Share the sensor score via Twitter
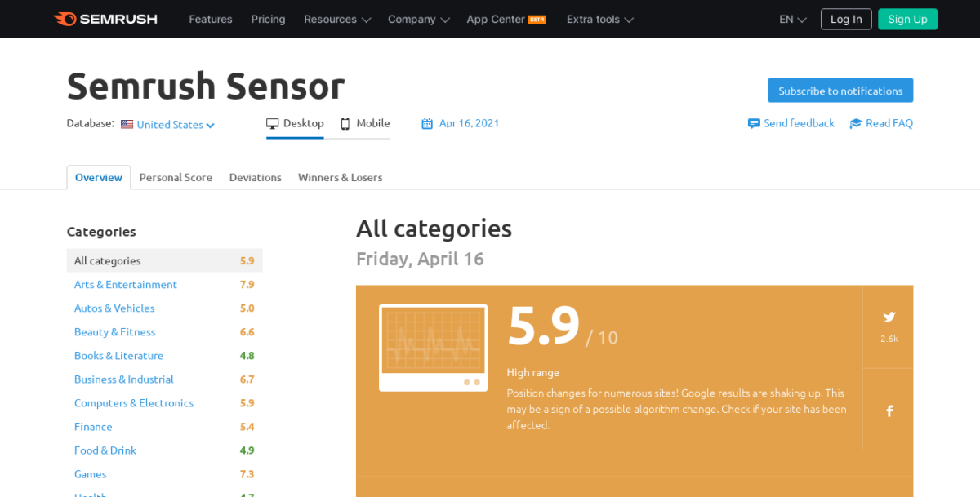This screenshot has width=980, height=497. pos(889,317)
